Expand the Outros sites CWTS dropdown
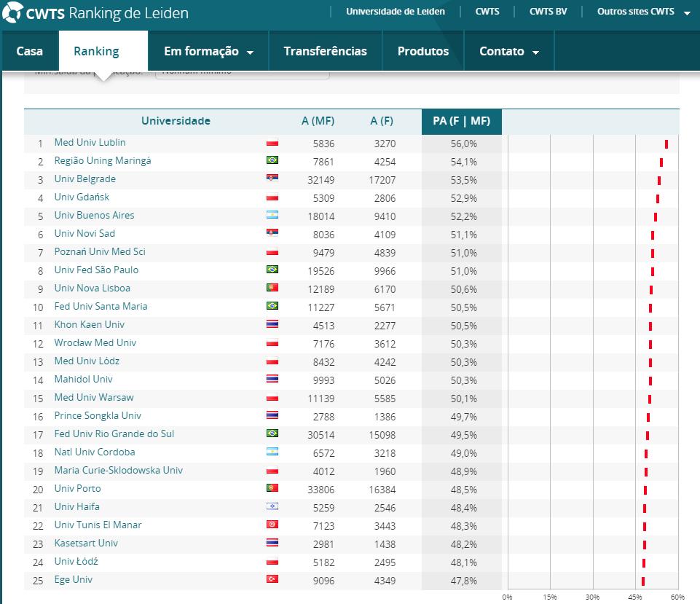The width and height of the screenshot is (700, 604). [643, 12]
